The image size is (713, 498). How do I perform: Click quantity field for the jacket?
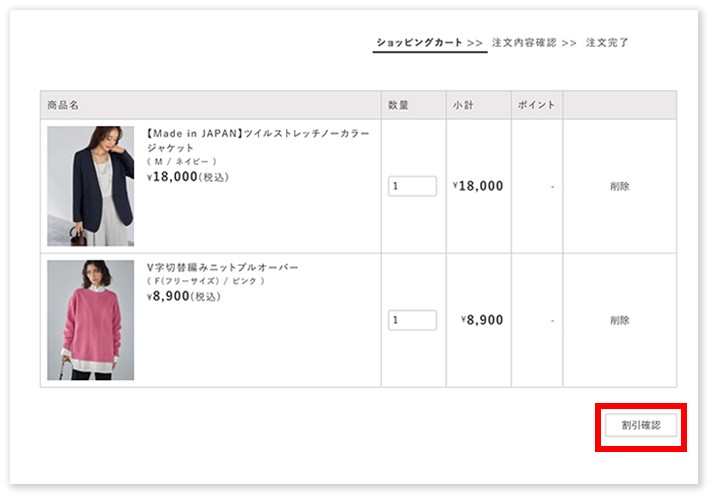coord(412,186)
